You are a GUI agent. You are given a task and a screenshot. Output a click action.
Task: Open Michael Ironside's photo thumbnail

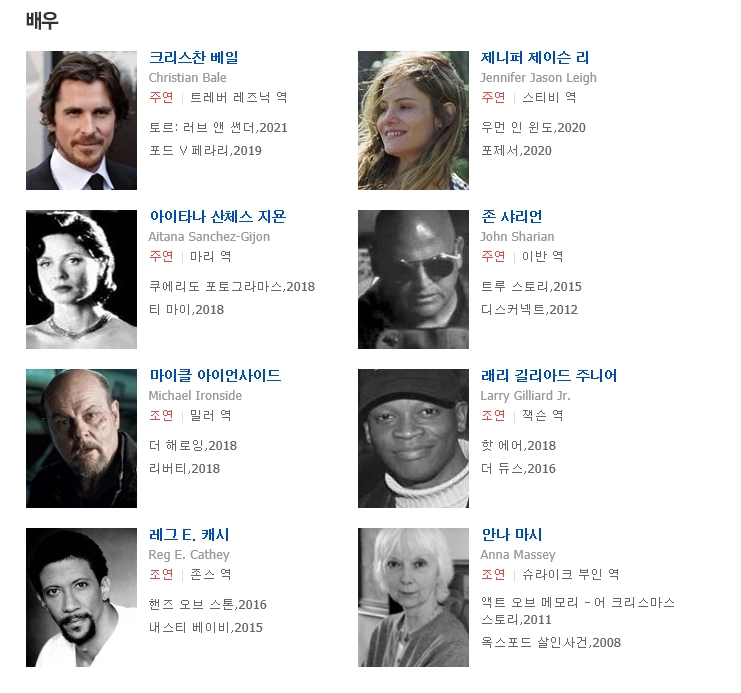pyautogui.click(x=81, y=439)
